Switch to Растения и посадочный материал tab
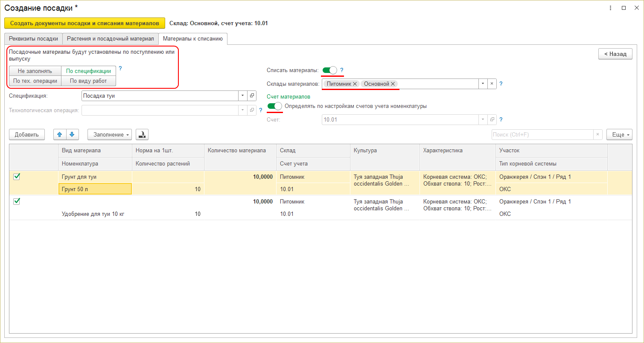 110,39
